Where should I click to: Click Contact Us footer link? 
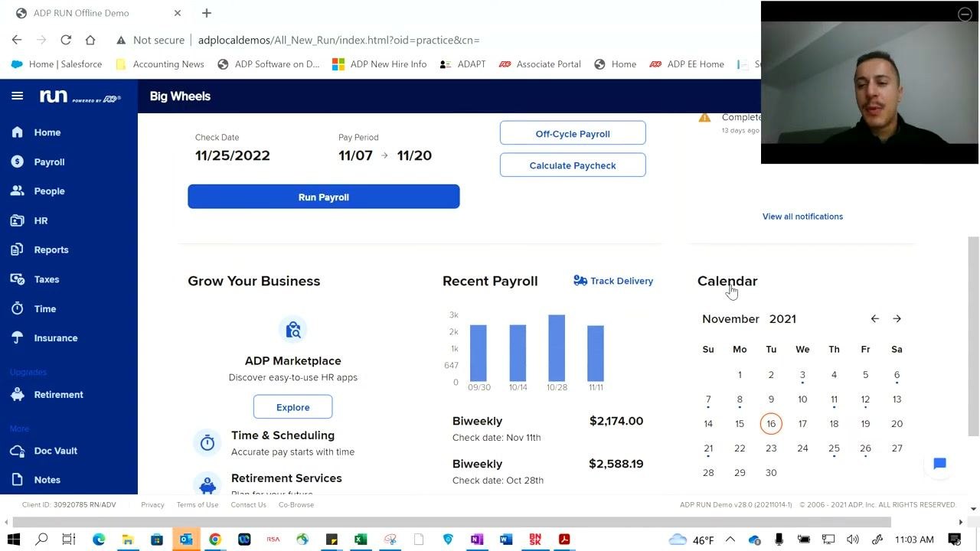tap(248, 505)
